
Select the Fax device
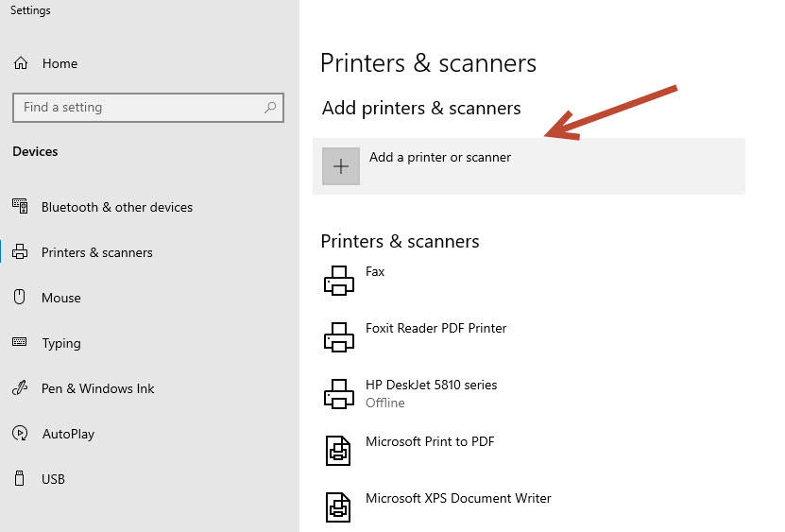pyautogui.click(x=375, y=271)
